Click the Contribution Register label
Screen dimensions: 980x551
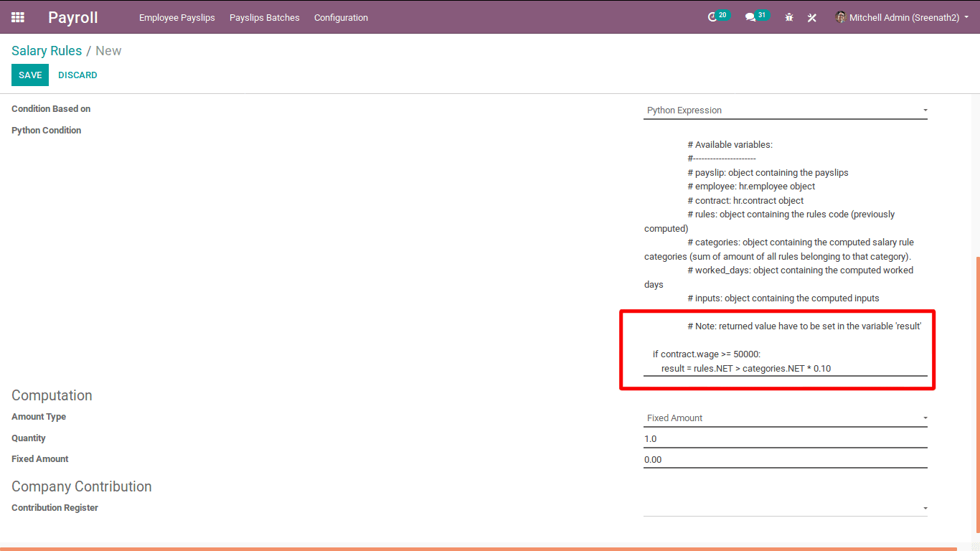(x=55, y=508)
